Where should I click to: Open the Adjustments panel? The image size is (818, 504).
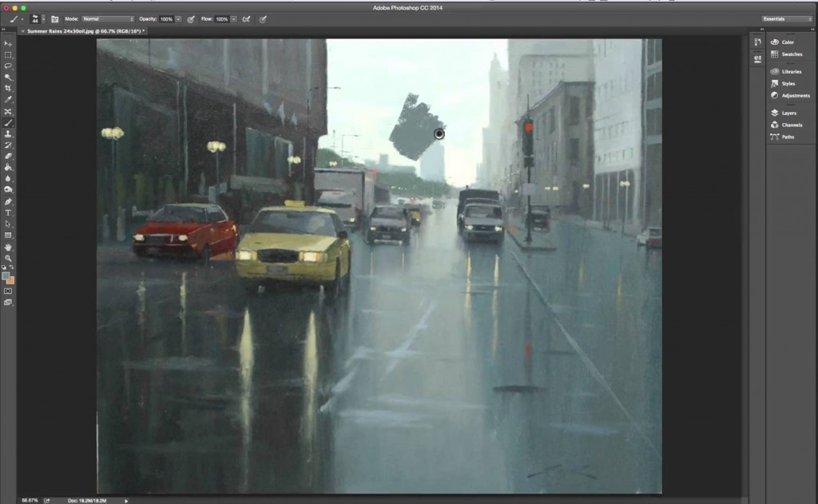(794, 96)
